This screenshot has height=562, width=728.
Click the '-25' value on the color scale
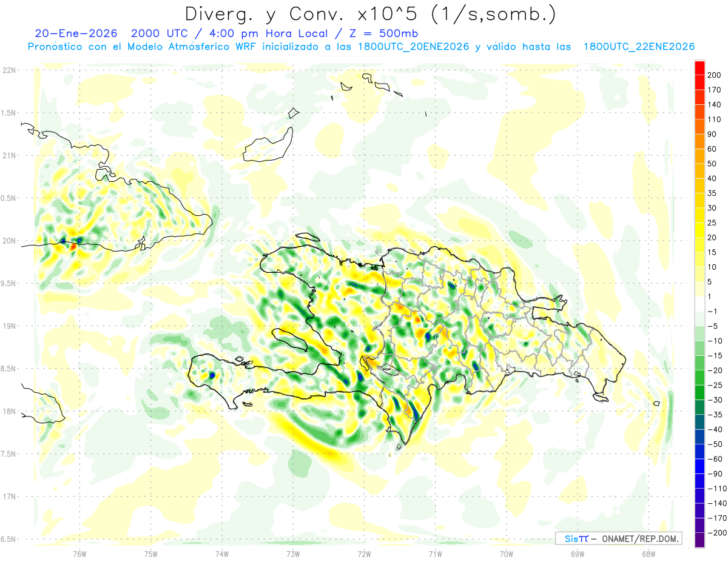click(x=715, y=385)
